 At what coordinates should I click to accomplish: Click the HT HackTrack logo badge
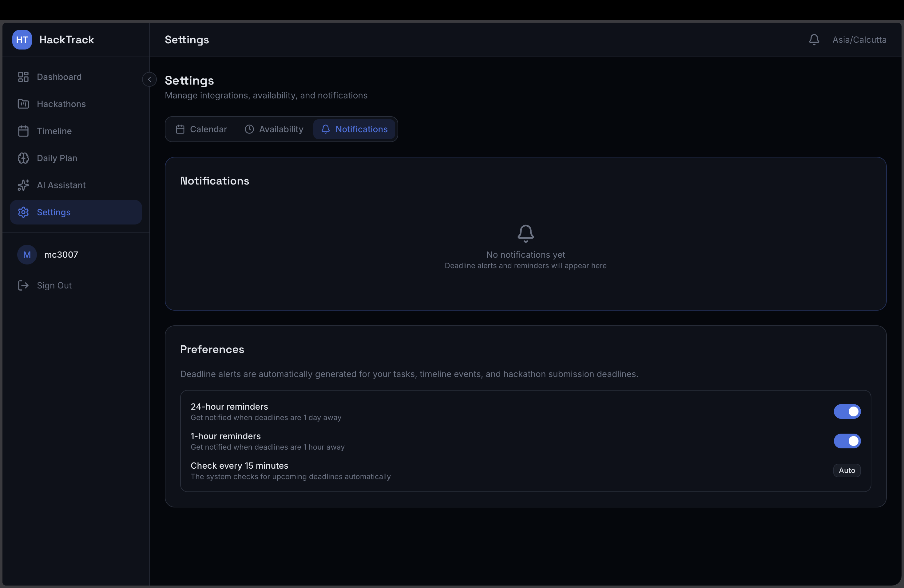[22, 39]
